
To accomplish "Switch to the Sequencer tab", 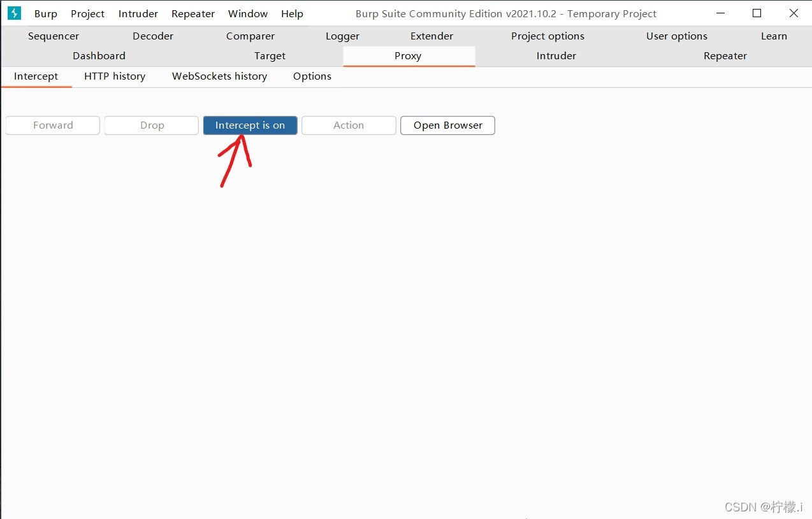I will [54, 36].
